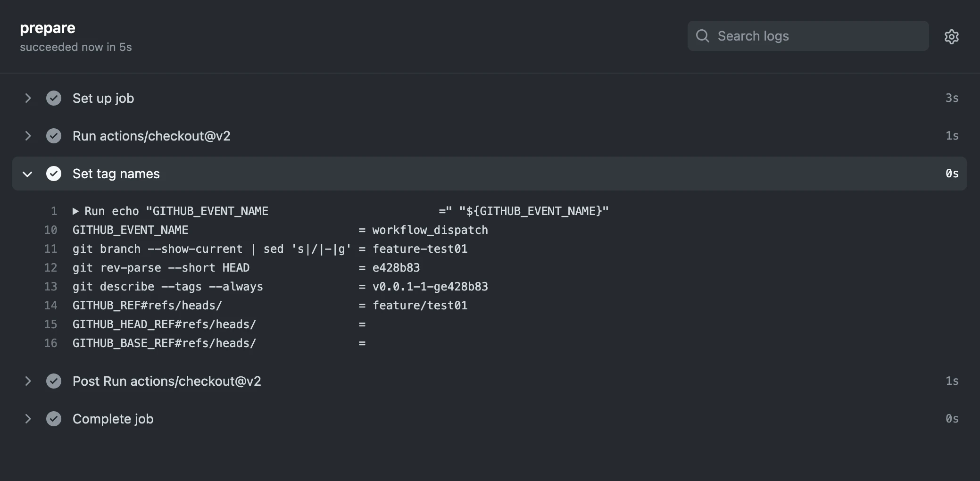Click the e428b83 short hash text
Viewport: 980px width, 481px height.
(x=396, y=268)
